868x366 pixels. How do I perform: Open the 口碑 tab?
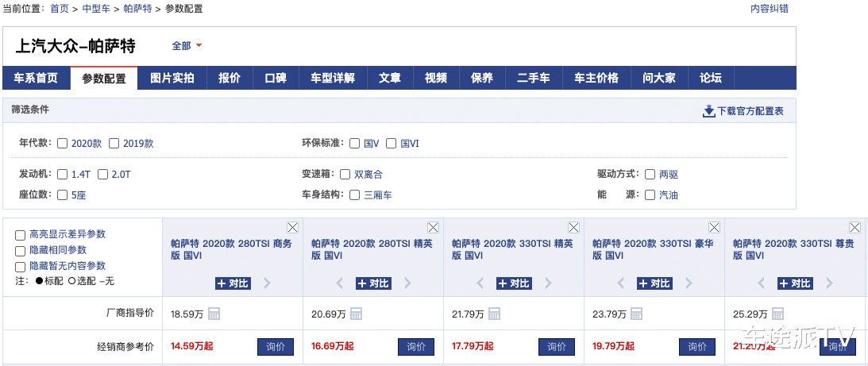click(276, 78)
